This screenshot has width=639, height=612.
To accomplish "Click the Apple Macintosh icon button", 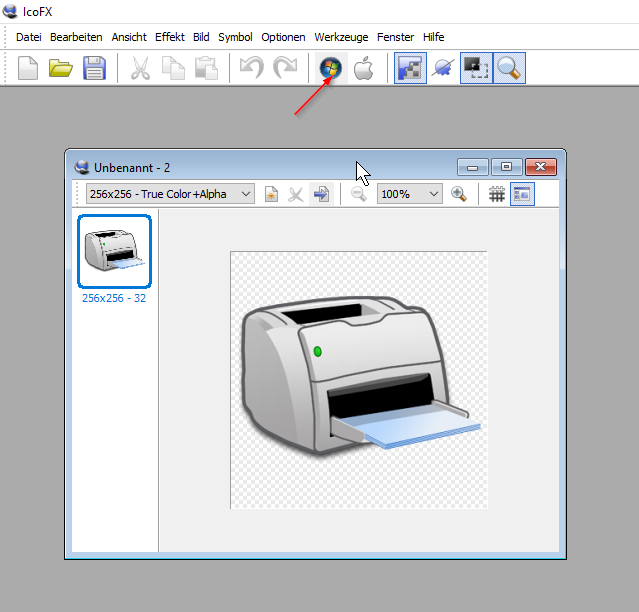I will 363,69.
